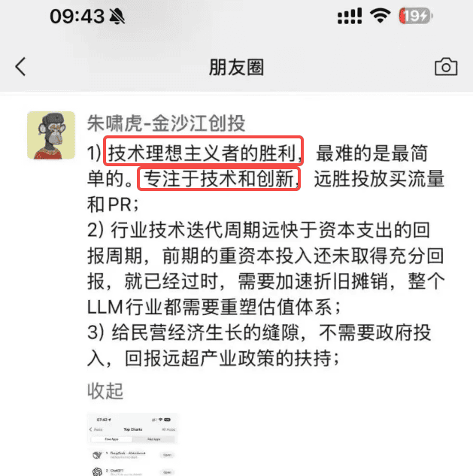Viewport: 473px width, 476px height.
Task: Tap the Wi-Fi icon in status bar
Action: tap(380, 16)
